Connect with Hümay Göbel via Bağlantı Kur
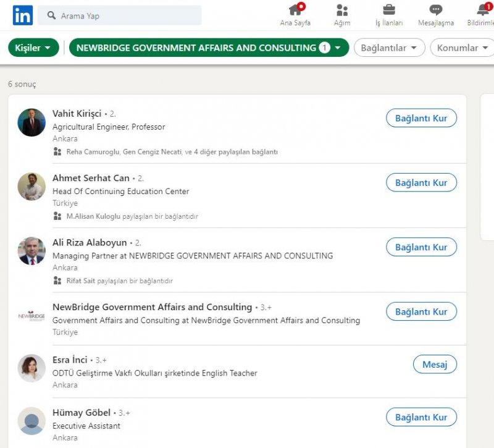 point(421,417)
